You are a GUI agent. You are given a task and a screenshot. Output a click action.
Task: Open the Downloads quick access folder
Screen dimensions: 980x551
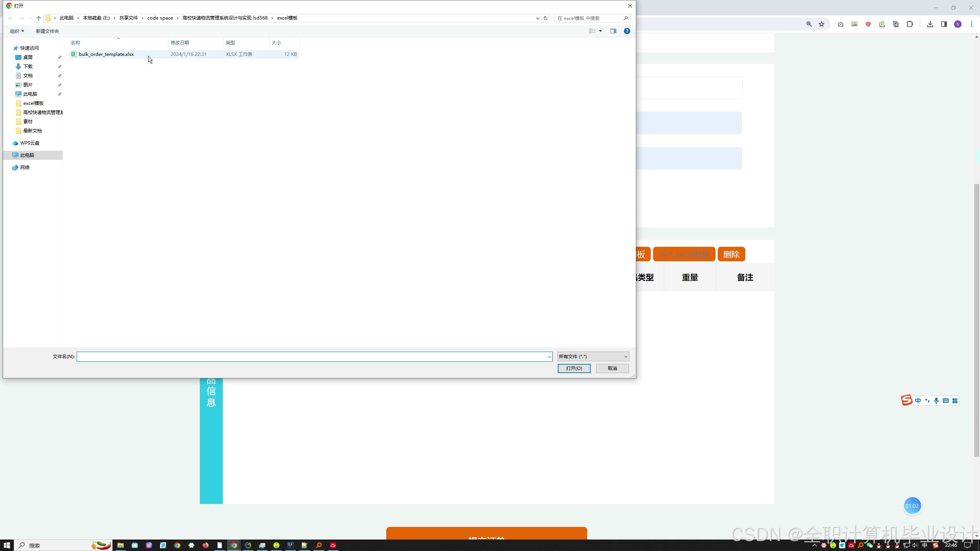coord(28,67)
